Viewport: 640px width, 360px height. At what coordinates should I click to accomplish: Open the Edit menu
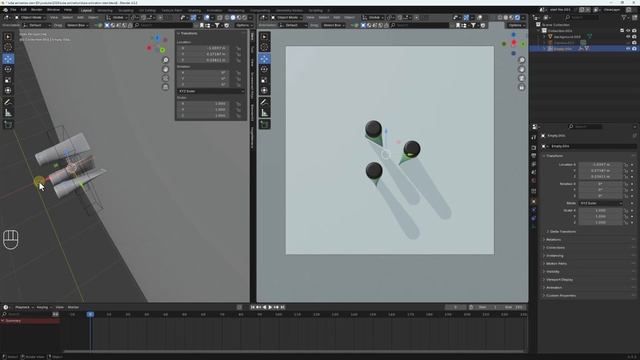pyautogui.click(x=23, y=10)
